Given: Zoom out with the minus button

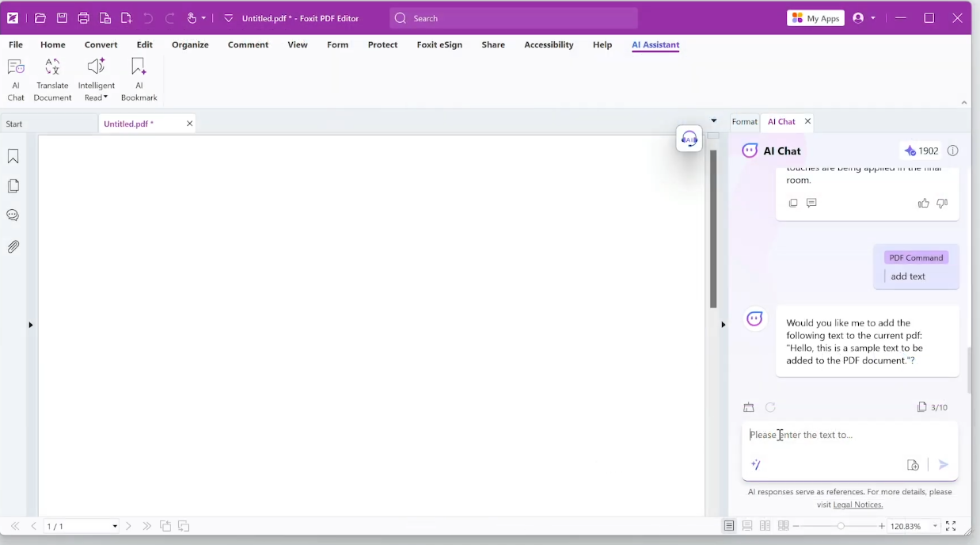Looking at the screenshot, I should point(796,526).
